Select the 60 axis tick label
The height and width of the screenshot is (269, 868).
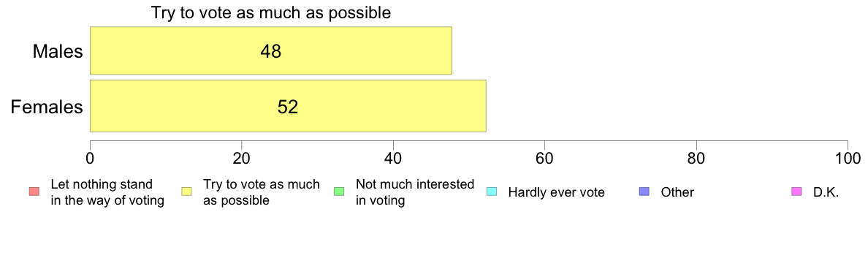[x=545, y=157]
